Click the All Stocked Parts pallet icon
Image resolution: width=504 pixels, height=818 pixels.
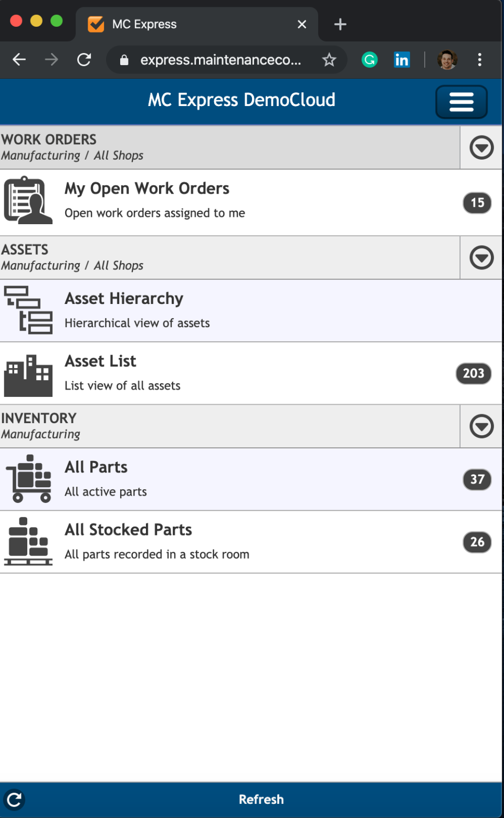pos(28,541)
